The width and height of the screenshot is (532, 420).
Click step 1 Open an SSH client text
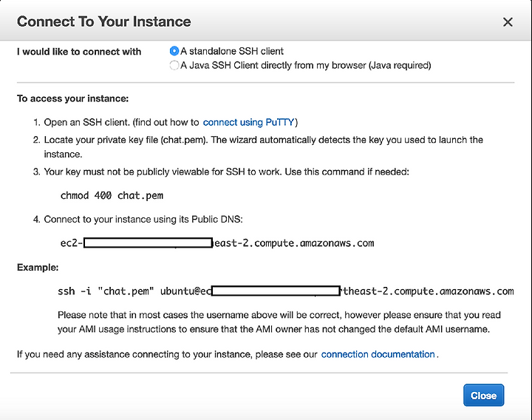[x=171, y=122]
